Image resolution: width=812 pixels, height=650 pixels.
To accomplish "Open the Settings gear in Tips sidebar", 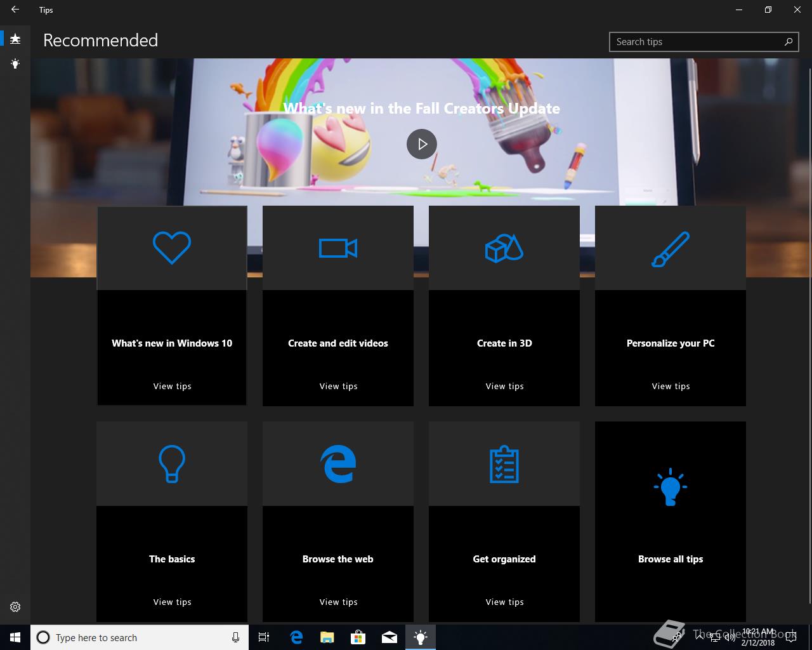I will tap(15, 607).
